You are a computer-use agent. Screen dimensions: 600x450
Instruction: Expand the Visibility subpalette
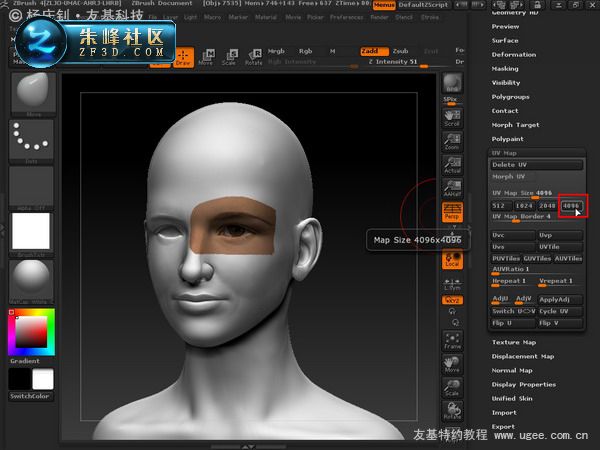click(506, 83)
